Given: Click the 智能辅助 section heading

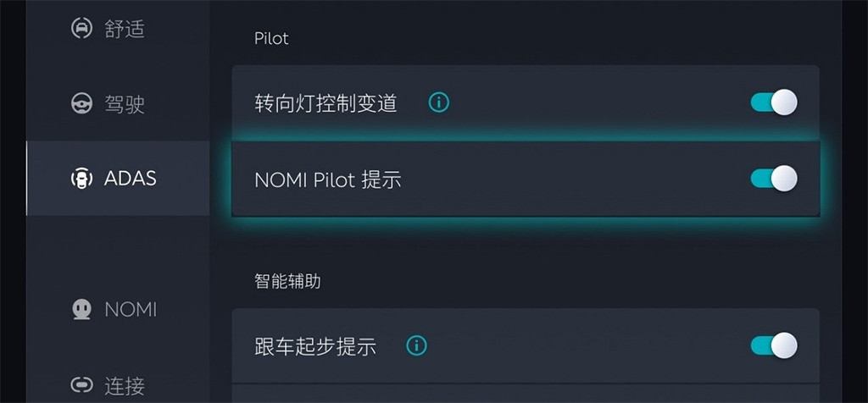Looking at the screenshot, I should 287,281.
